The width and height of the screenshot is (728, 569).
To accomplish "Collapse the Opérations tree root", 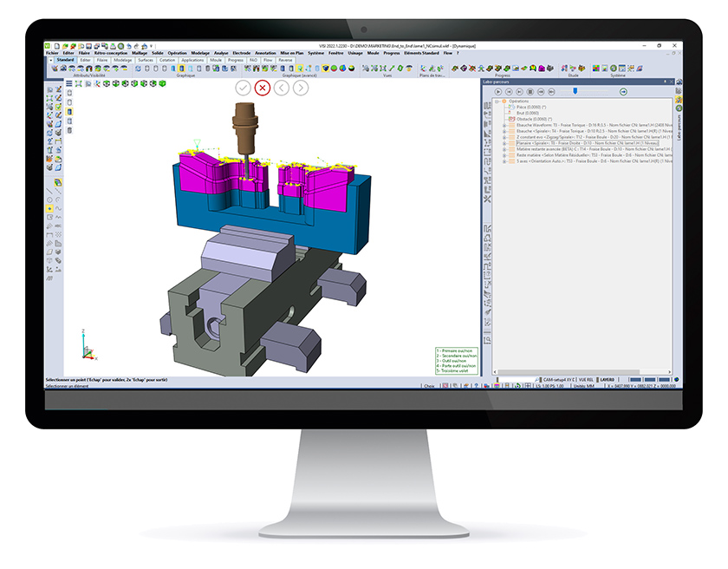I will pyautogui.click(x=497, y=101).
